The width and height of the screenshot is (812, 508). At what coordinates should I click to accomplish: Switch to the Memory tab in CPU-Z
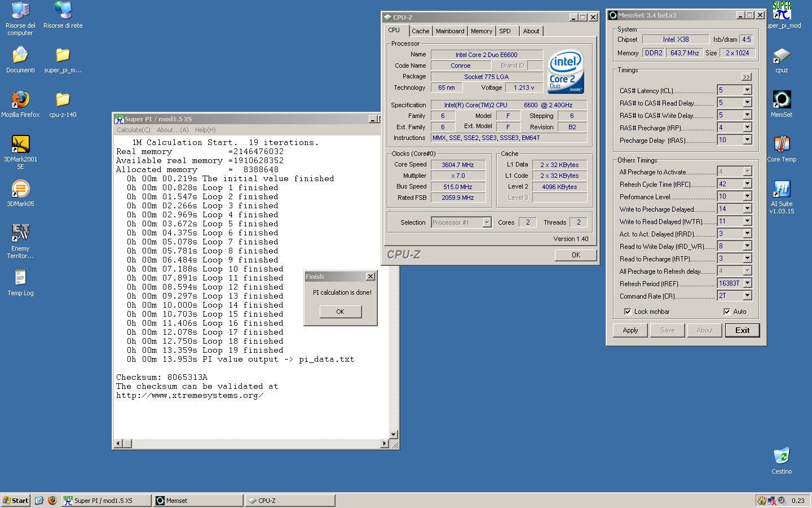482,31
